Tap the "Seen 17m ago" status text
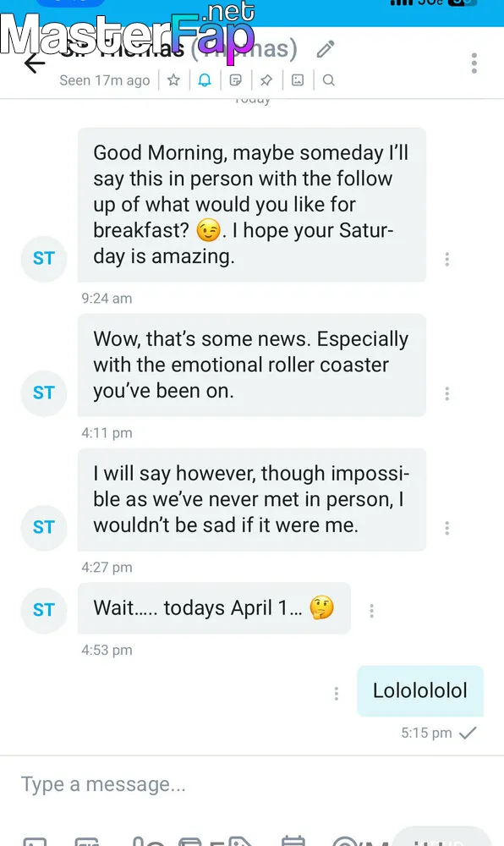Screen dimensions: 504x846 [105, 80]
